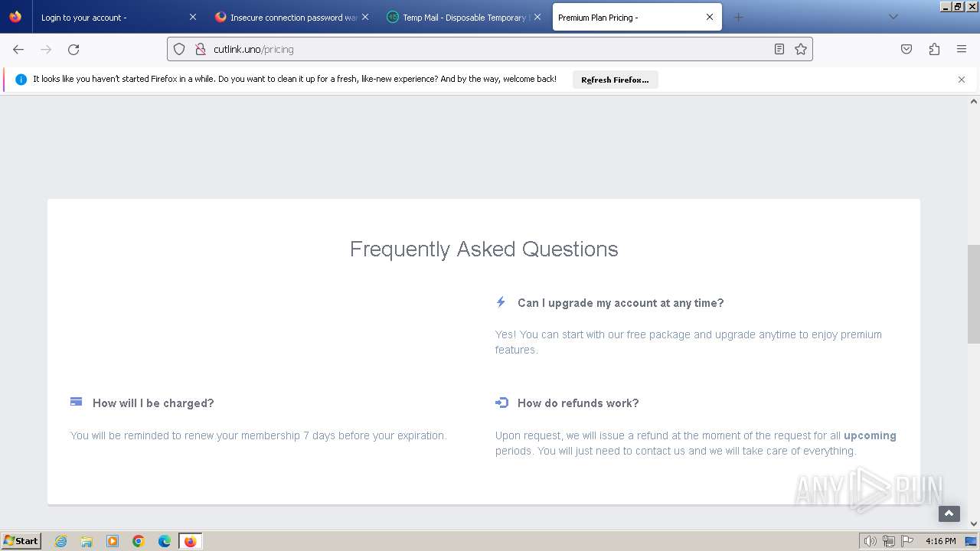Click the Firefox logo at tab bar start
Image resolution: width=980 pixels, height=551 pixels.
coord(15,17)
